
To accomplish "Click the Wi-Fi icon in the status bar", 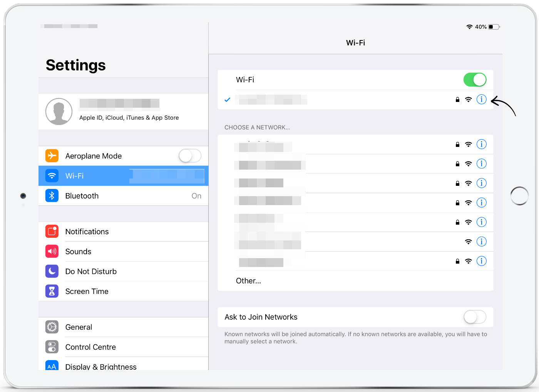I will point(469,27).
